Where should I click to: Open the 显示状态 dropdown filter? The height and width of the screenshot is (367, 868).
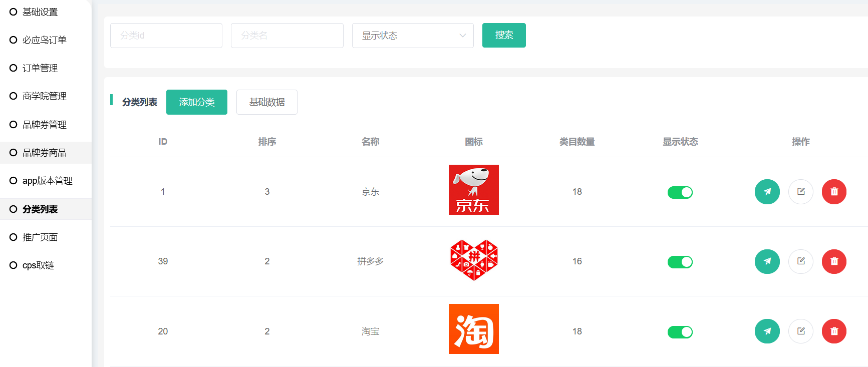tap(413, 36)
